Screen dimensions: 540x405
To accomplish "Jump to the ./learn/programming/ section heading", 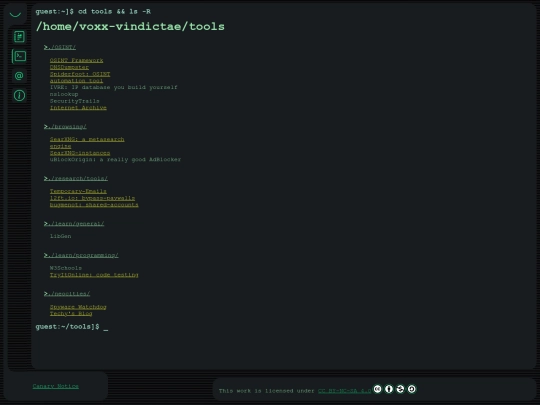I will 81,256.
